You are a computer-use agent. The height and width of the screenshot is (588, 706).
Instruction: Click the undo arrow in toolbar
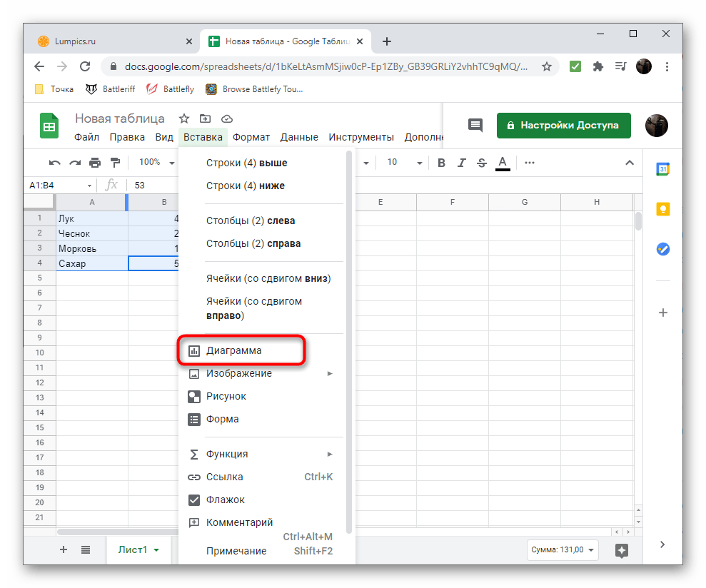[x=55, y=163]
